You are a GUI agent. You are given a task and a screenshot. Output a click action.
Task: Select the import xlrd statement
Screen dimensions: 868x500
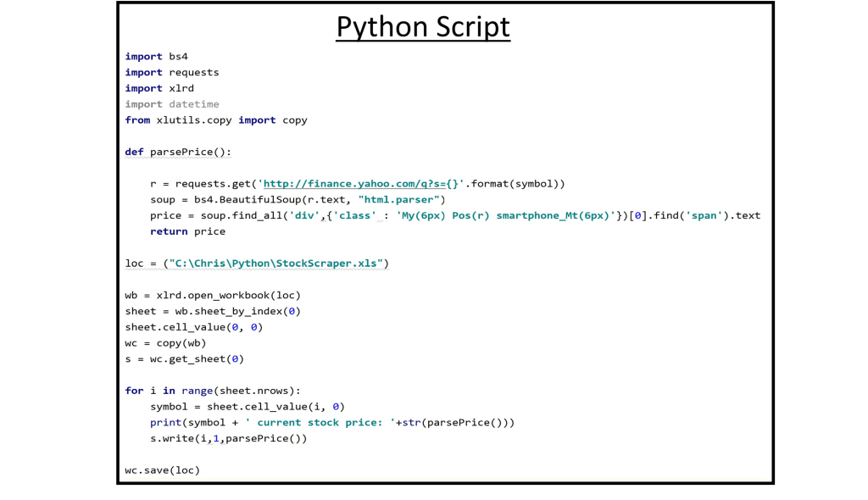tap(159, 88)
